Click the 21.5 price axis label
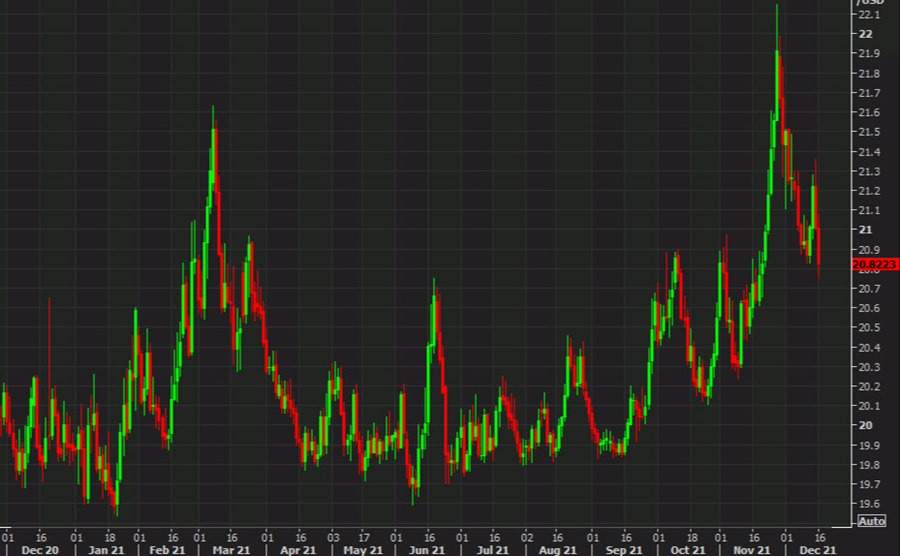Image resolution: width=900 pixels, height=556 pixels. (x=869, y=132)
